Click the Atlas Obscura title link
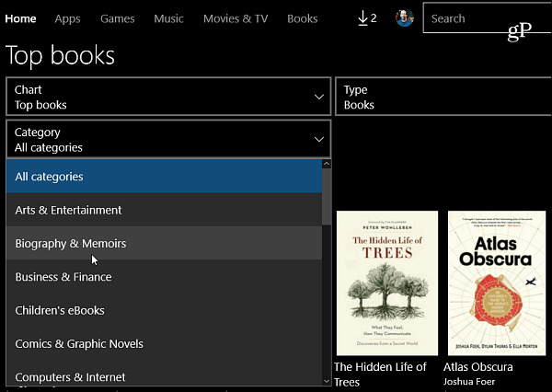 pyautogui.click(x=478, y=367)
